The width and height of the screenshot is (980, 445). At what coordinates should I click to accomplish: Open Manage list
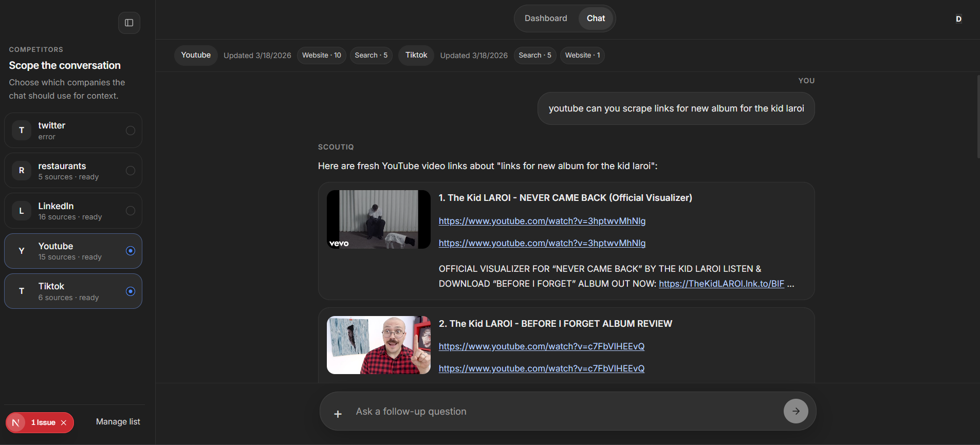(x=118, y=422)
